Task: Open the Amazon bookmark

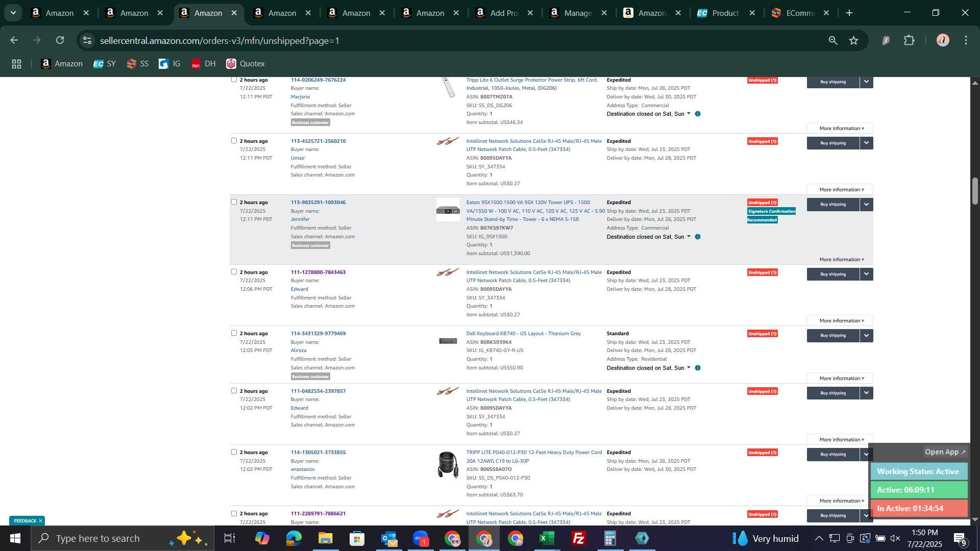Action: (x=62, y=64)
